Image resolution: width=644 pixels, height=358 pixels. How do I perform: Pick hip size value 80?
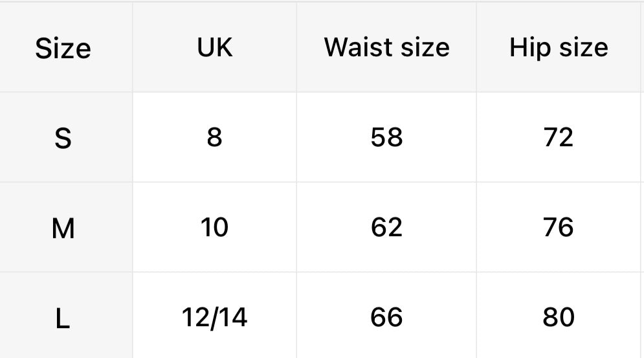[559, 317]
